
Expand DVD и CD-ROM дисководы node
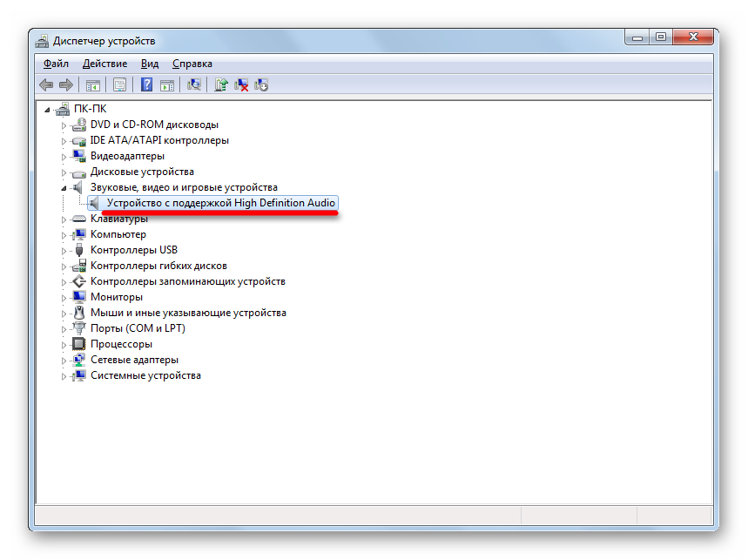(64, 126)
